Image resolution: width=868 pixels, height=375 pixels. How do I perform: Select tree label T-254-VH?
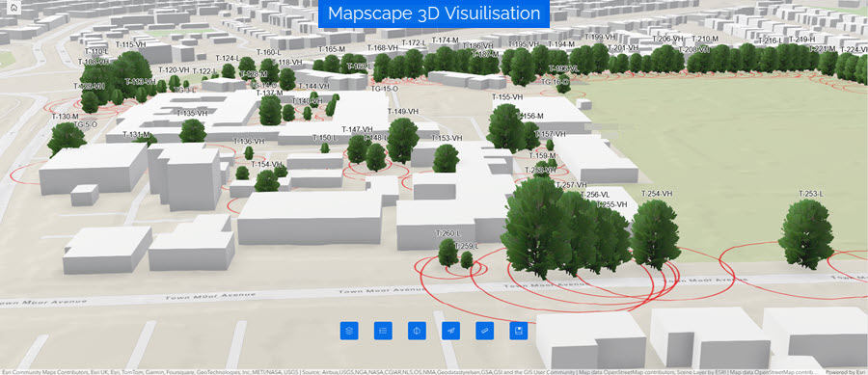pyautogui.click(x=657, y=194)
